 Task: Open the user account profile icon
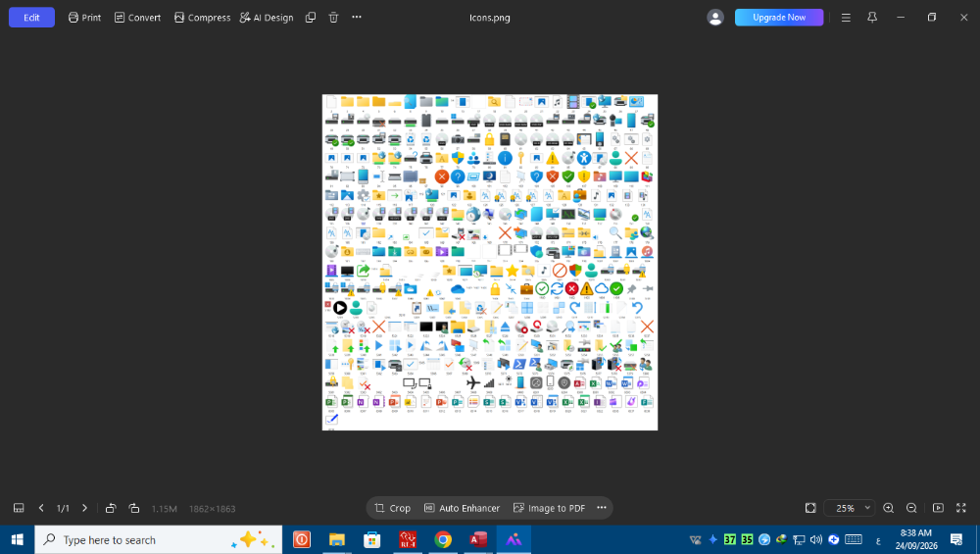(715, 18)
